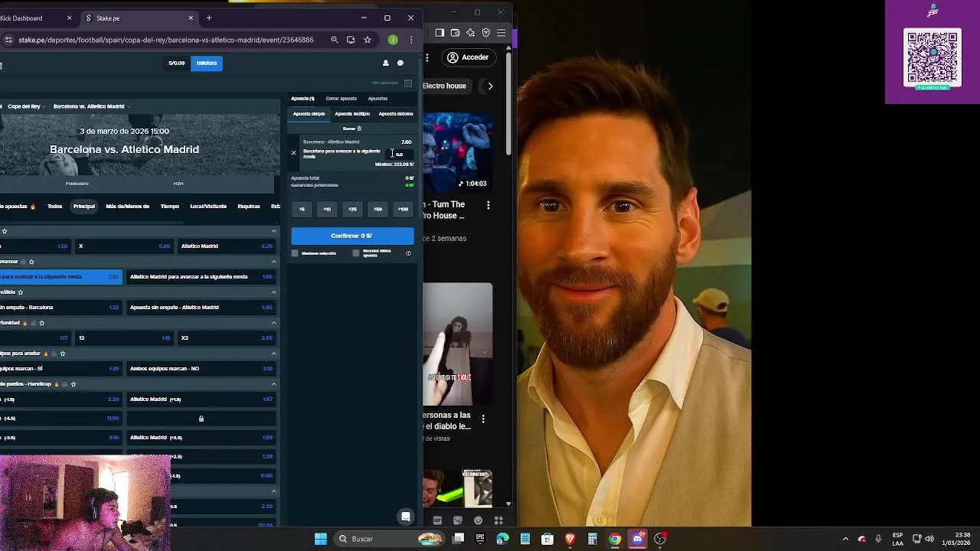
Task: Select the Tiempo market tab
Action: click(170, 207)
